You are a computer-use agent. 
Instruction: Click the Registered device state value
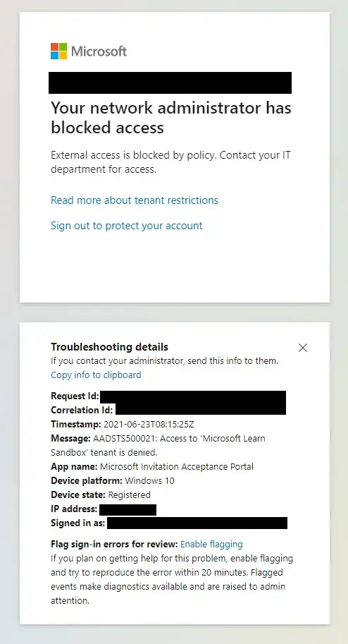click(130, 495)
